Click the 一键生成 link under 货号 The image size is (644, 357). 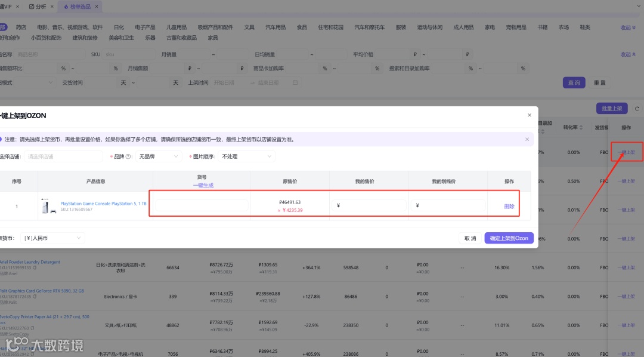click(203, 186)
